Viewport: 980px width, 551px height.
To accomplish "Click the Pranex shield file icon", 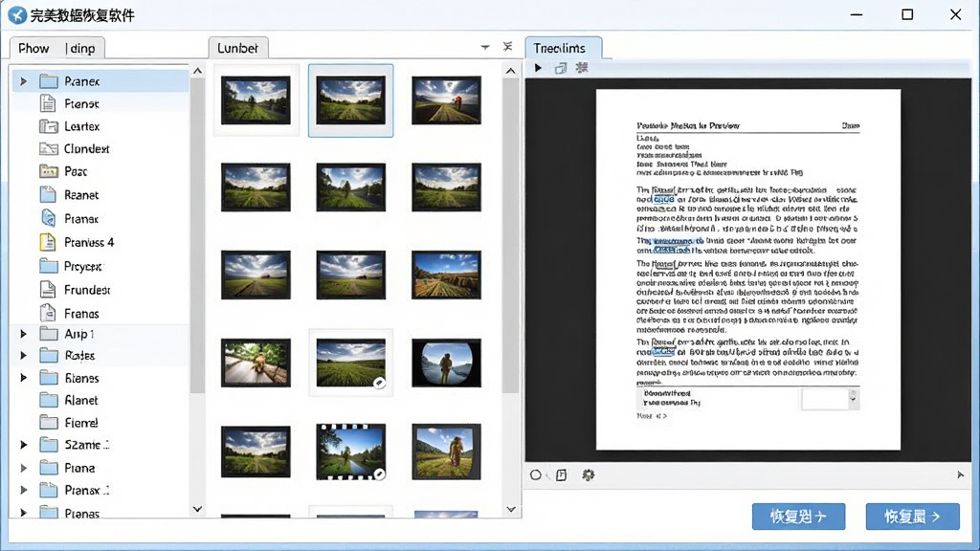I will click(48, 219).
